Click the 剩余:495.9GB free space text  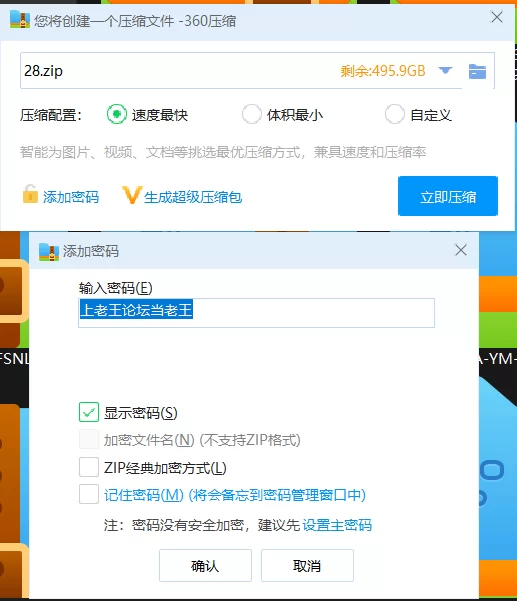(x=383, y=71)
